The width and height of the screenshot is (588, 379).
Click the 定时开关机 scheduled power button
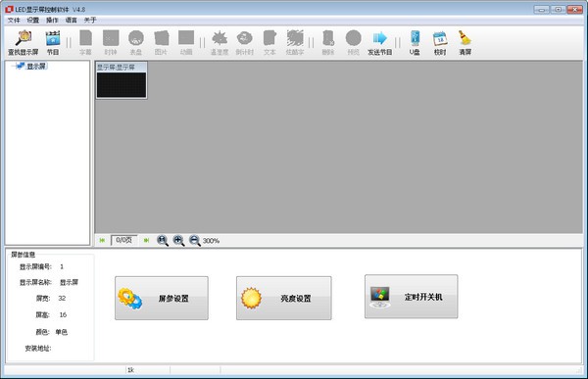pos(411,297)
